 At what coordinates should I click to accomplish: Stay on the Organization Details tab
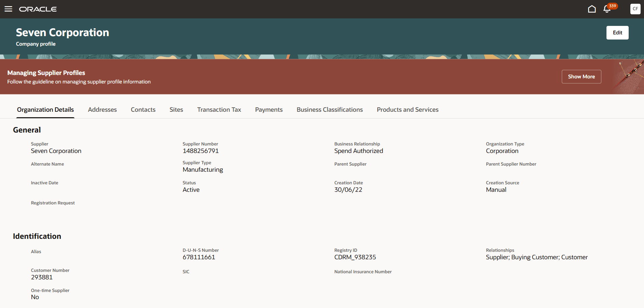click(x=45, y=109)
